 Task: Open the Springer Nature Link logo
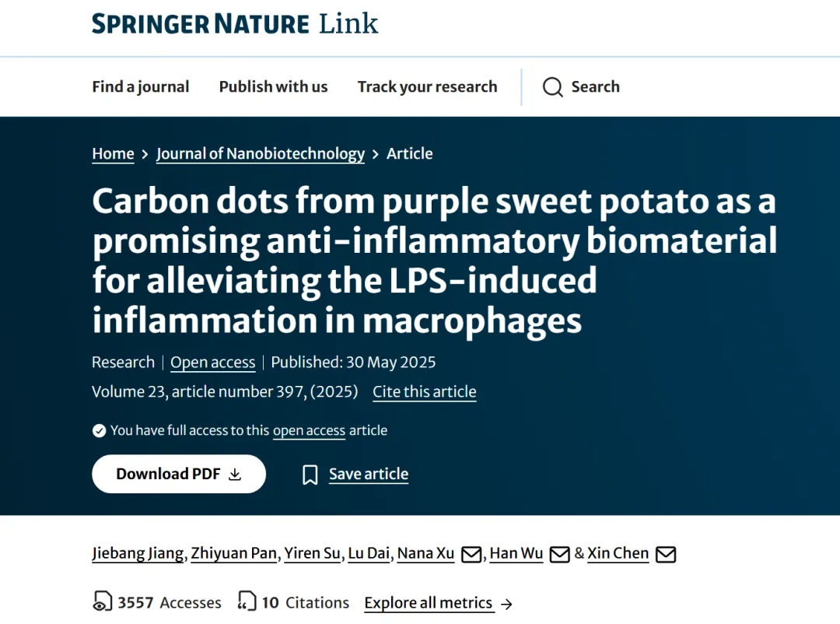[x=235, y=23]
